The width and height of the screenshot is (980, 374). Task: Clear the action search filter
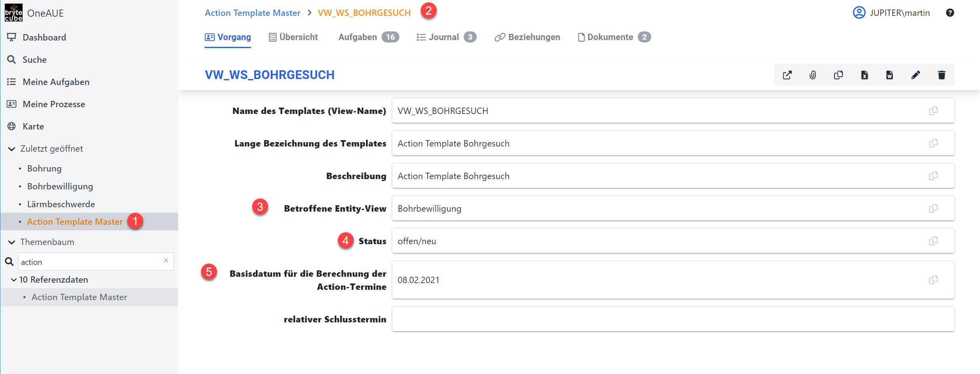(166, 260)
